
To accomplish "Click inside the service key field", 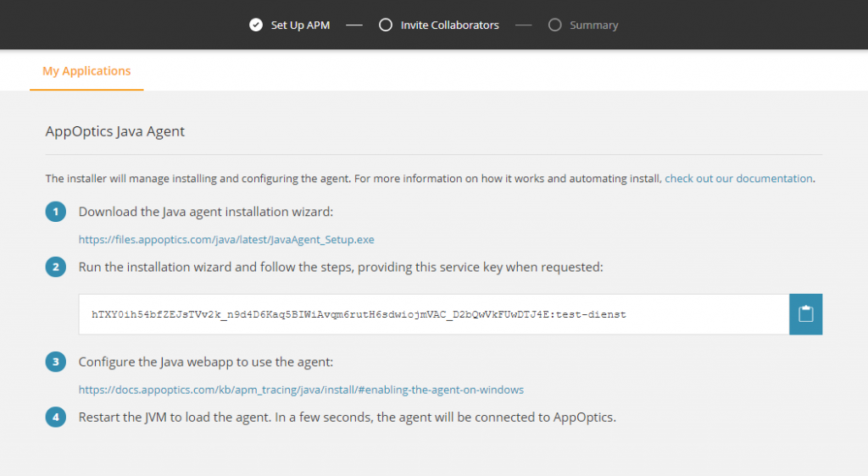I will [x=432, y=314].
